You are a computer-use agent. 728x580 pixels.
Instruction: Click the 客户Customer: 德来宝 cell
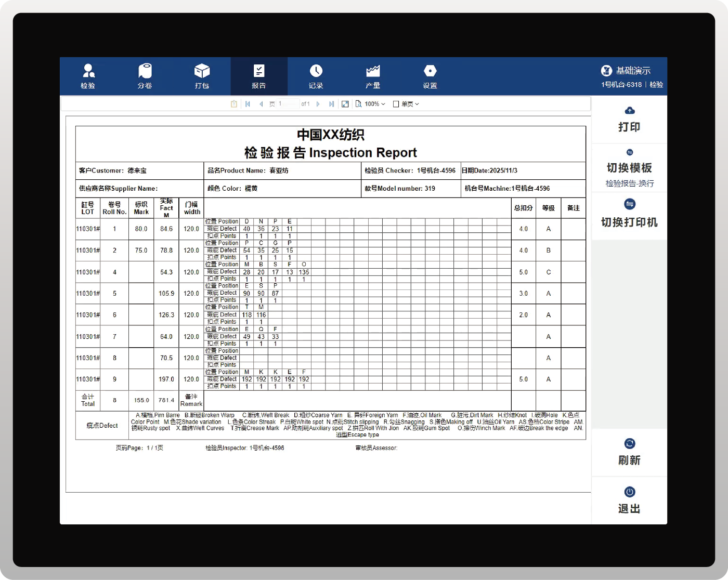(140, 170)
